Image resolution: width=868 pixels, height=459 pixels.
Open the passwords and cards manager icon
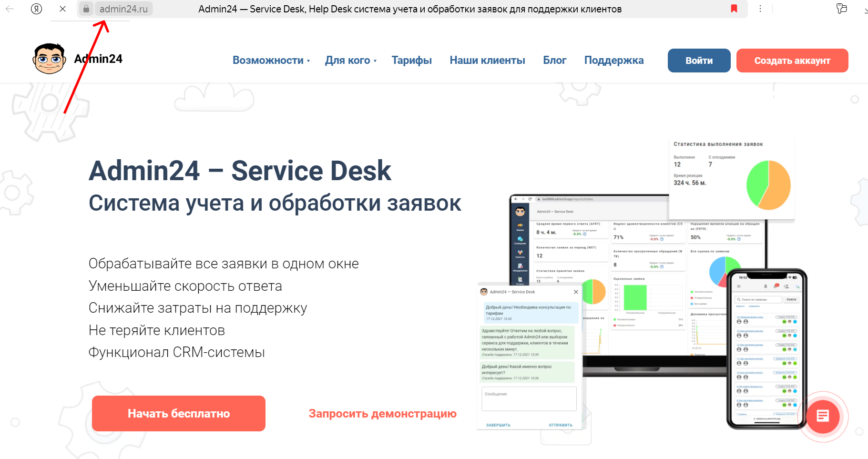[842, 8]
